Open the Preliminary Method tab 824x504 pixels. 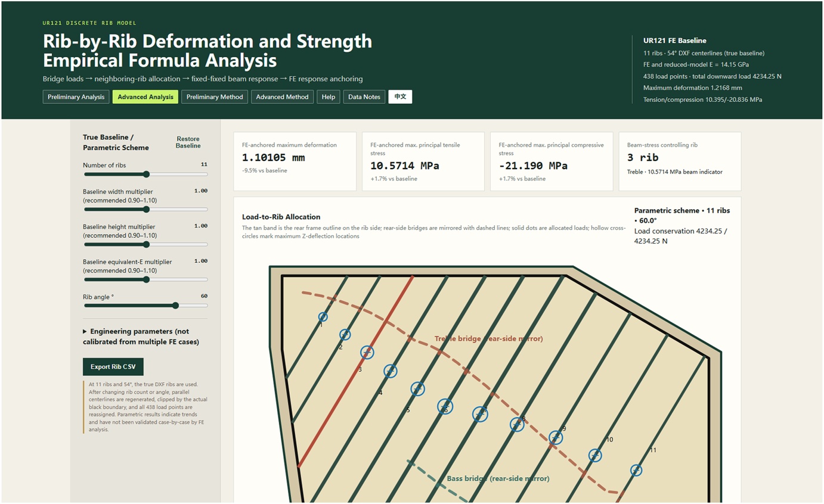pos(215,97)
